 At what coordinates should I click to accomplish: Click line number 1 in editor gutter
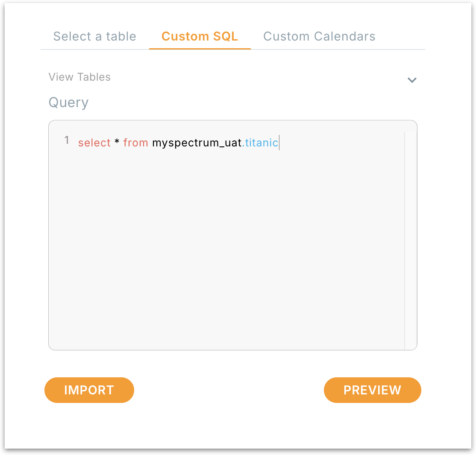point(67,140)
